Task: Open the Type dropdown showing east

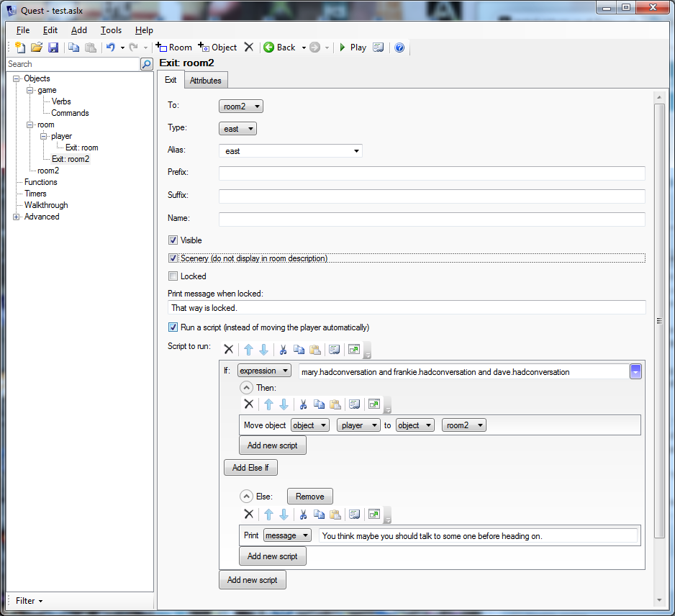Action: [237, 129]
